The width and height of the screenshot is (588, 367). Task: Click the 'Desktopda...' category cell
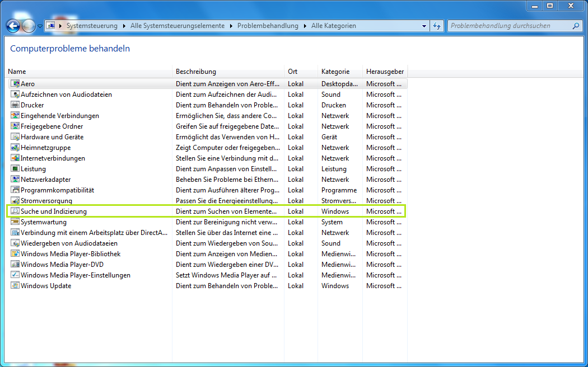[339, 84]
